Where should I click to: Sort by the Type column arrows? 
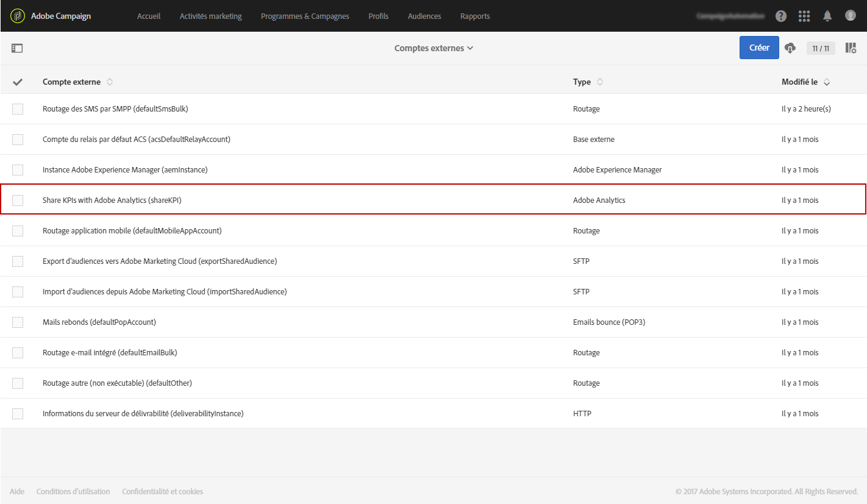coord(600,82)
